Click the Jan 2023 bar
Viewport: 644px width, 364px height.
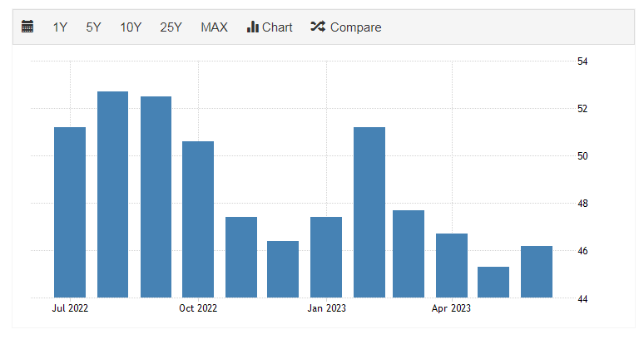click(326, 257)
